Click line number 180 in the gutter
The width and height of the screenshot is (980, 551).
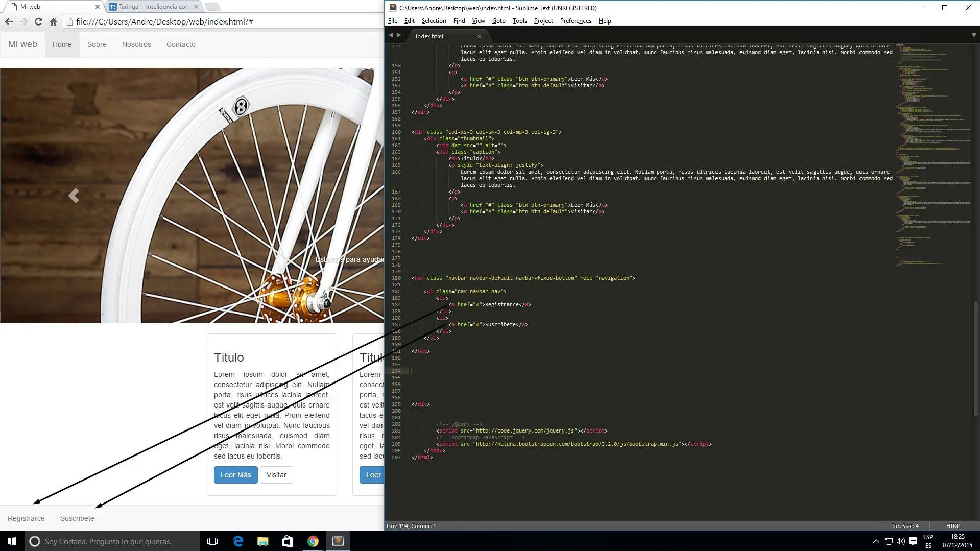[x=396, y=278]
